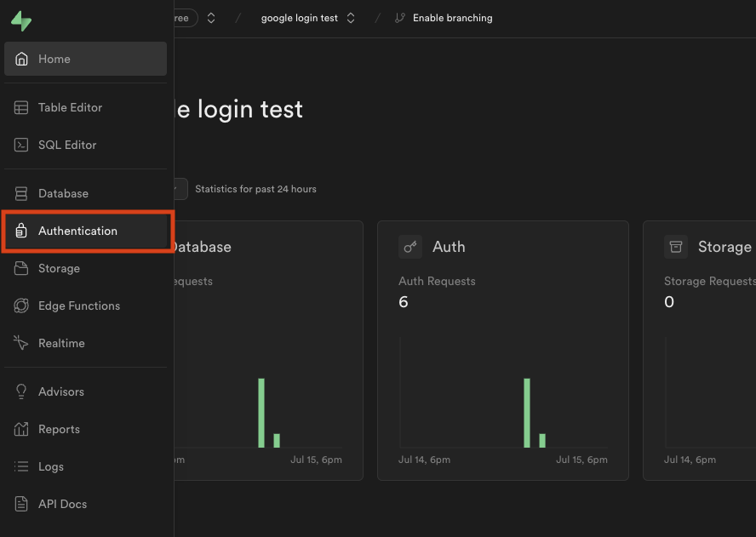This screenshot has height=537, width=756.
Task: Click the 'Auth Requests' label
Action: (437, 281)
